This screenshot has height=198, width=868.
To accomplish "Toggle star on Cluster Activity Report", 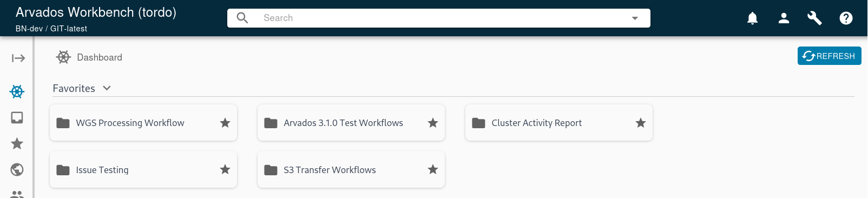I will coord(641,123).
